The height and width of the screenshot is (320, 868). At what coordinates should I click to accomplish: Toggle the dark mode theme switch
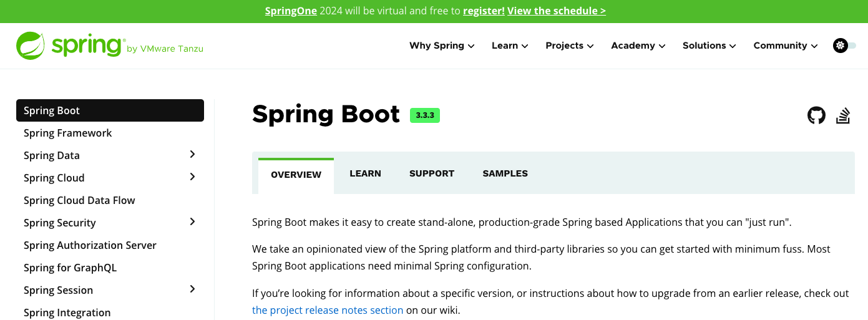click(x=844, y=46)
